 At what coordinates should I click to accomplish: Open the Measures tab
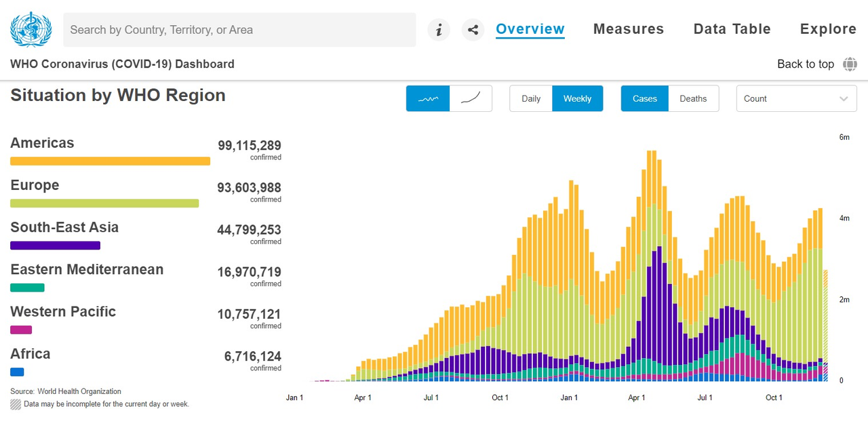click(629, 29)
